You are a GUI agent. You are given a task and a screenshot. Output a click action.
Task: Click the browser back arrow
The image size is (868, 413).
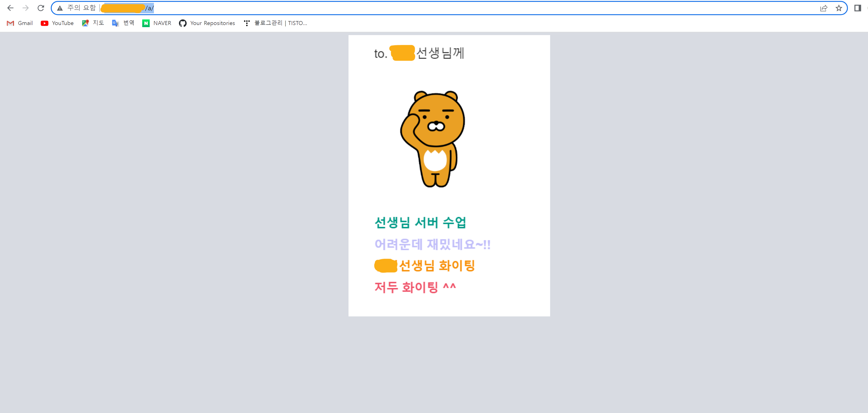tap(11, 8)
